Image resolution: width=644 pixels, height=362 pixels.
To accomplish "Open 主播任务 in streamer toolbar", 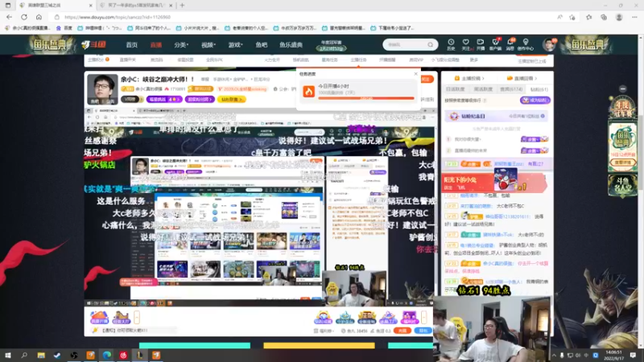I will 358,60.
